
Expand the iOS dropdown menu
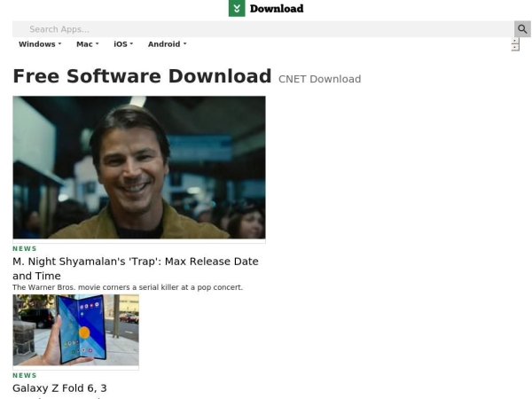pyautogui.click(x=123, y=44)
